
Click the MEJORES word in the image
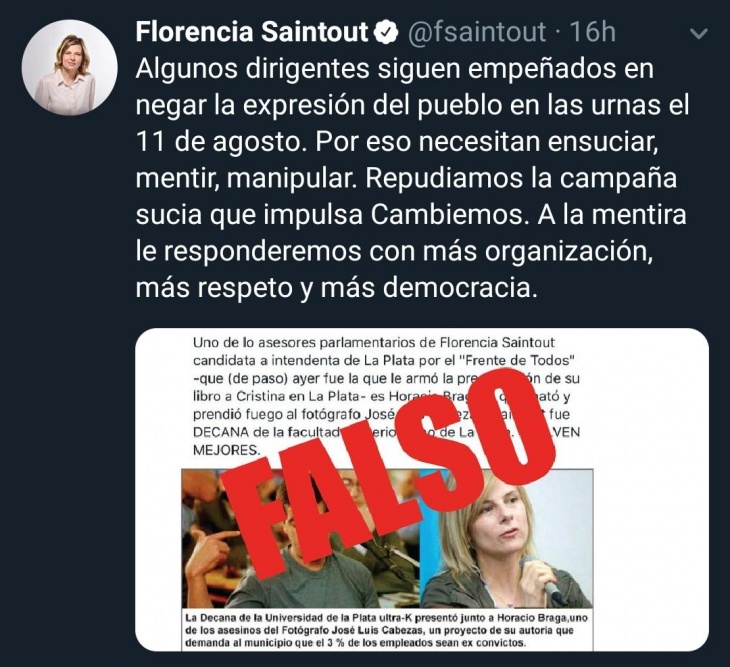(x=227, y=450)
